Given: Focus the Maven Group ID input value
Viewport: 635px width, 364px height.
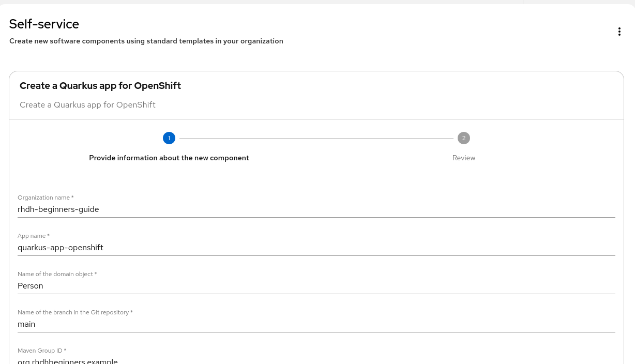Looking at the screenshot, I should (x=316, y=361).
